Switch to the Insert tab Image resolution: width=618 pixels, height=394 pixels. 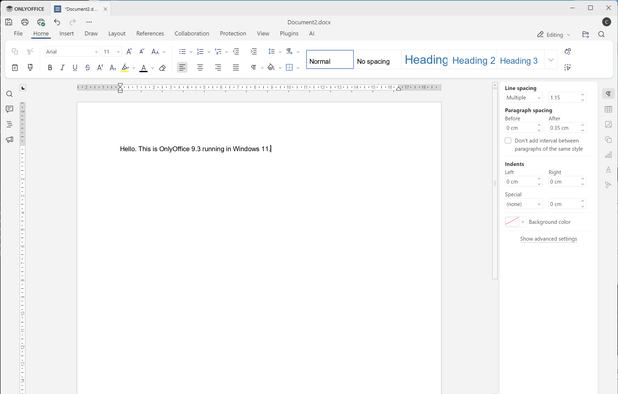[x=67, y=33]
